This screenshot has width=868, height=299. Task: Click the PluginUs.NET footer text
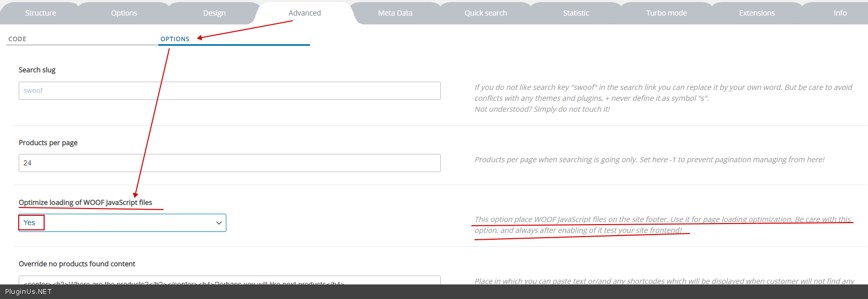tap(29, 292)
